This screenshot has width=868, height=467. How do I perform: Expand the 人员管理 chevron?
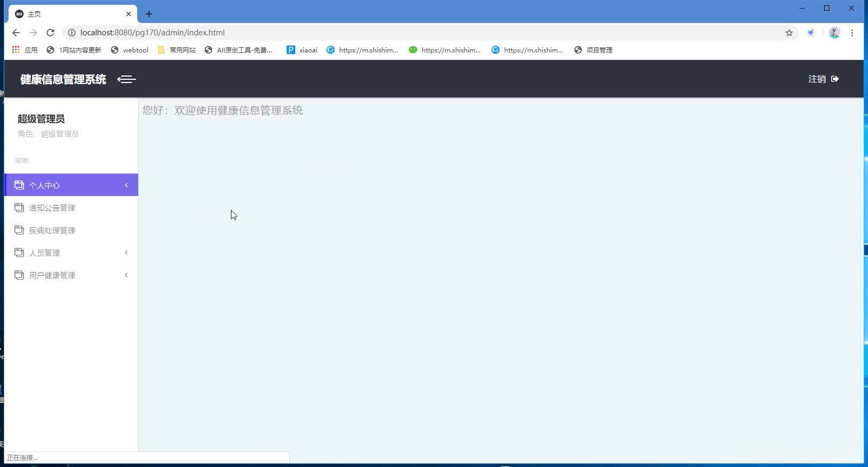tap(126, 253)
